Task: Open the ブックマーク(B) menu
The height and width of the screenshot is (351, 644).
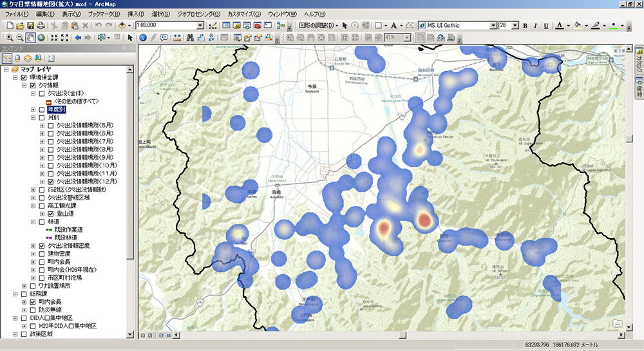Action: (104, 14)
